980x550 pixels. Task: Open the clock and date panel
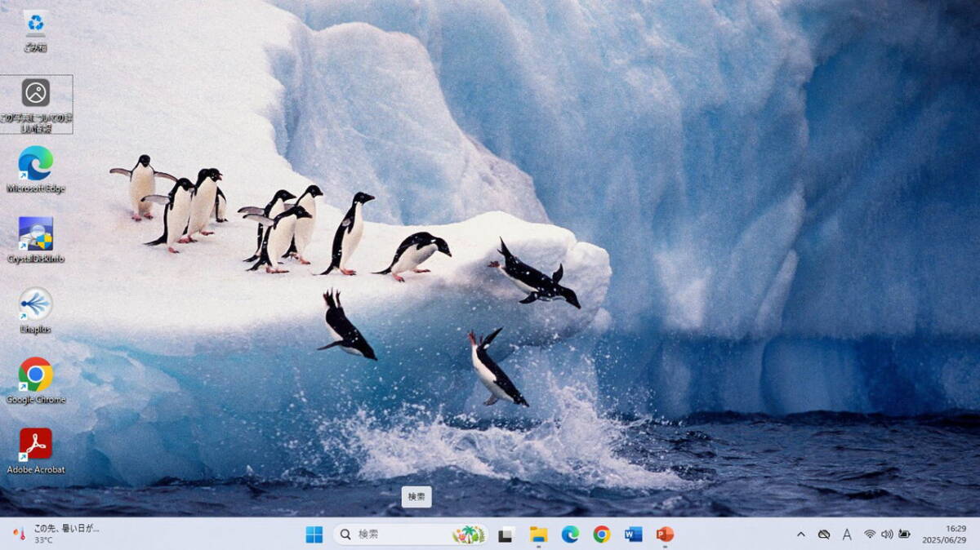(955, 534)
